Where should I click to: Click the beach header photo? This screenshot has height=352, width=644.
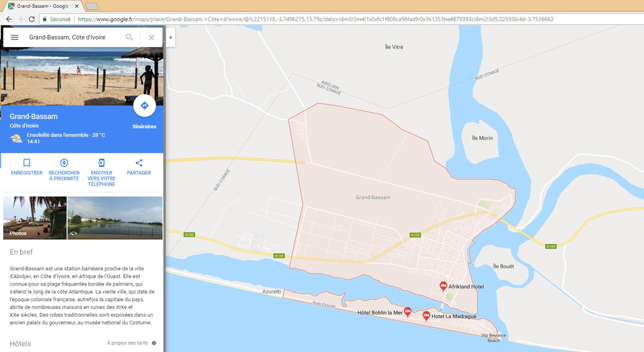82,76
